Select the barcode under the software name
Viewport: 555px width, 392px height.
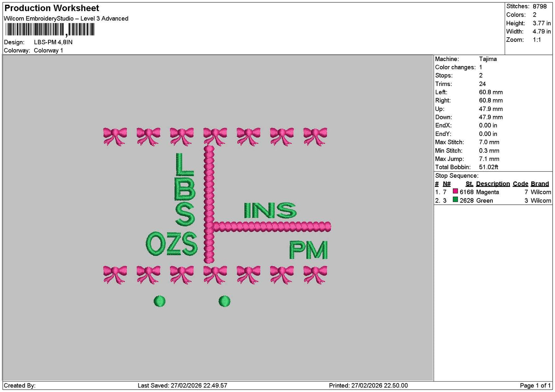(x=50, y=30)
